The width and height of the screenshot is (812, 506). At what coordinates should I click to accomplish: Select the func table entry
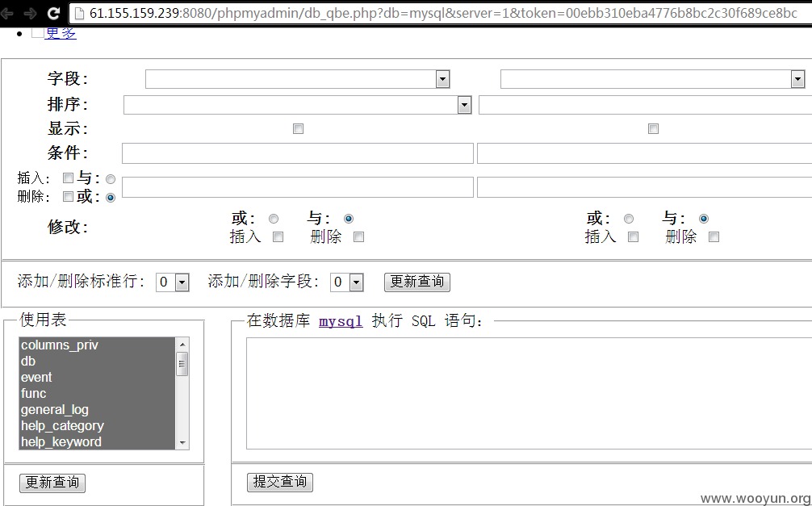[x=98, y=393]
